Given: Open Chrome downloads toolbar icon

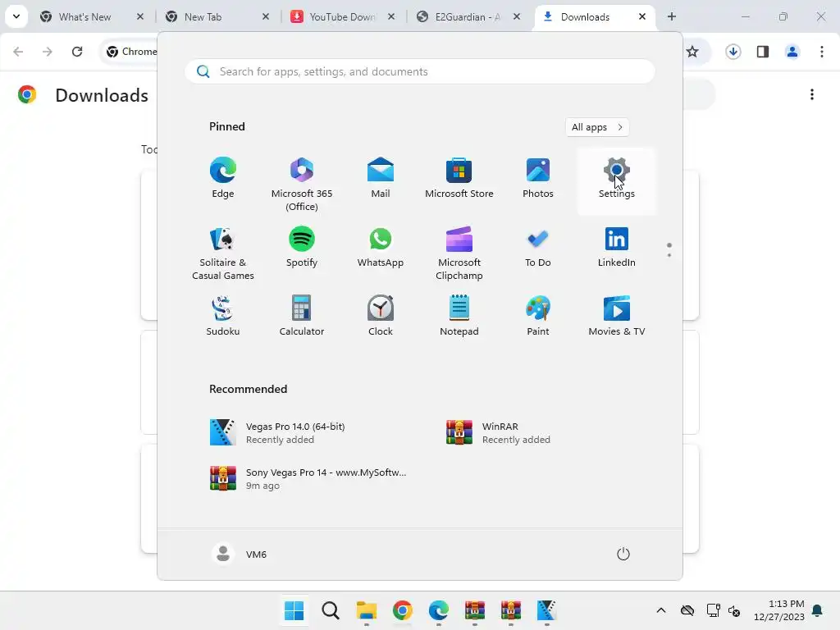Looking at the screenshot, I should click(x=733, y=52).
